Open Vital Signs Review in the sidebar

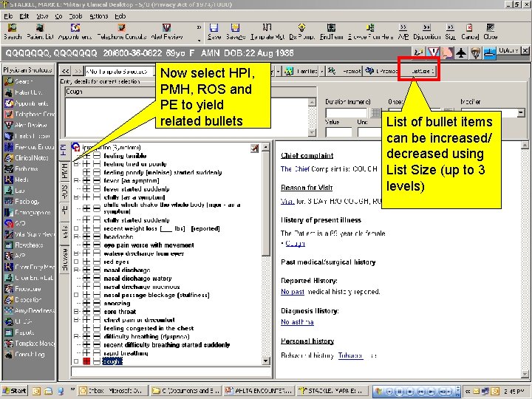(x=29, y=234)
